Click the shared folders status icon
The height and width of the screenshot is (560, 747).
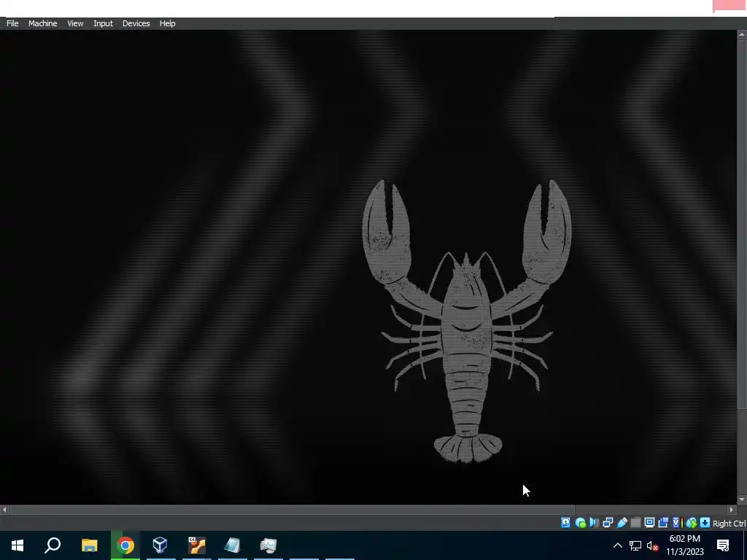(x=635, y=523)
